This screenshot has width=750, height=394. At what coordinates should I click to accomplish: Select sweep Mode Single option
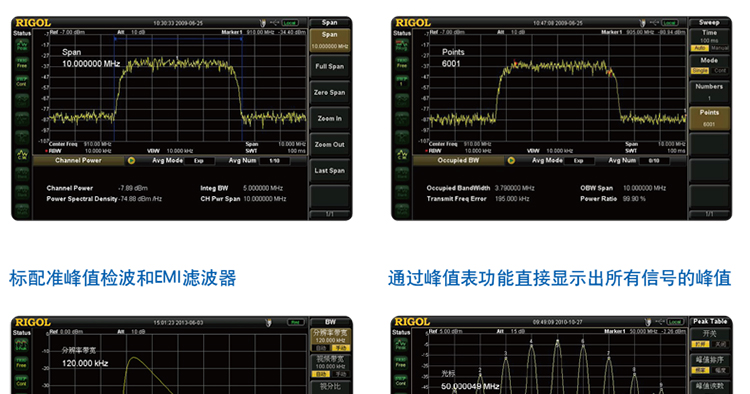[700, 70]
